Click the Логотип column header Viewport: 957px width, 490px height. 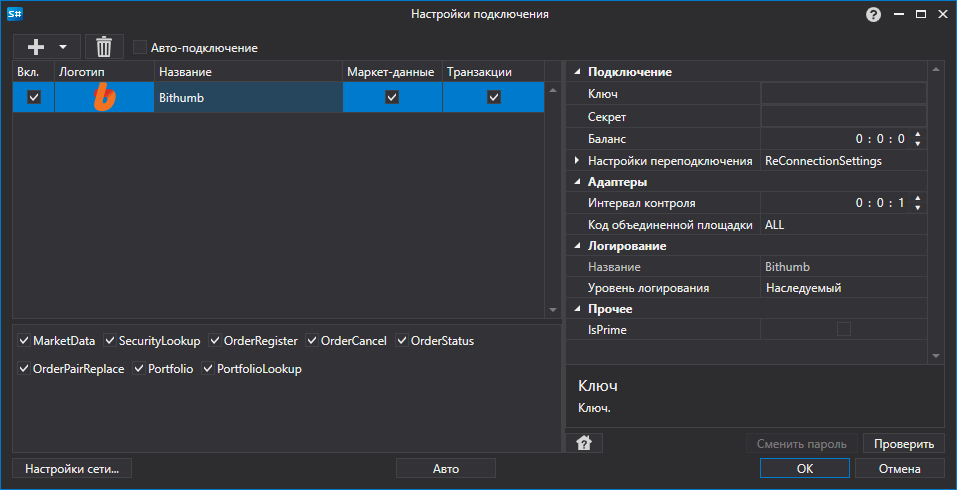(104, 72)
